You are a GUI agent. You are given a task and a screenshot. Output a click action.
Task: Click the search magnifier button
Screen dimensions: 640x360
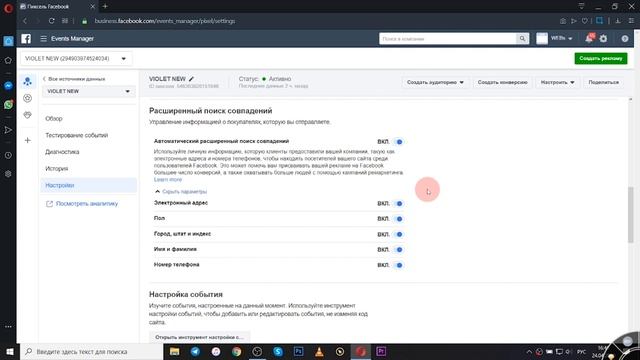[x=522, y=38]
